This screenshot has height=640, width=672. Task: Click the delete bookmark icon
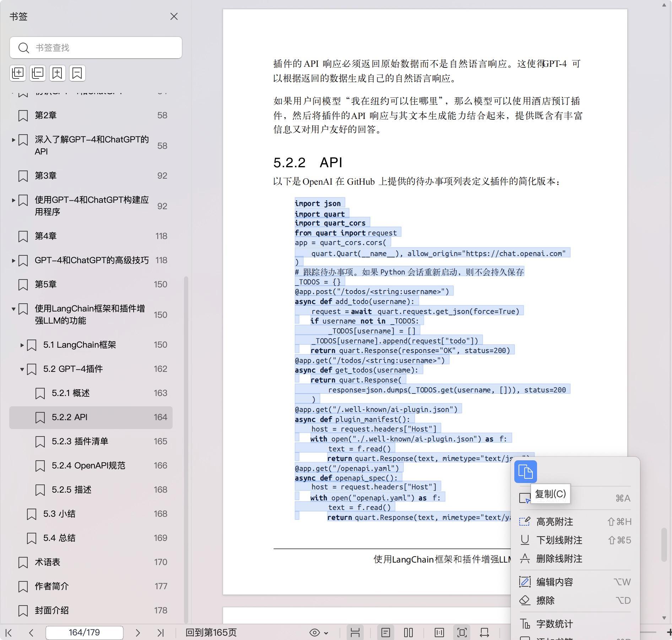pos(77,73)
